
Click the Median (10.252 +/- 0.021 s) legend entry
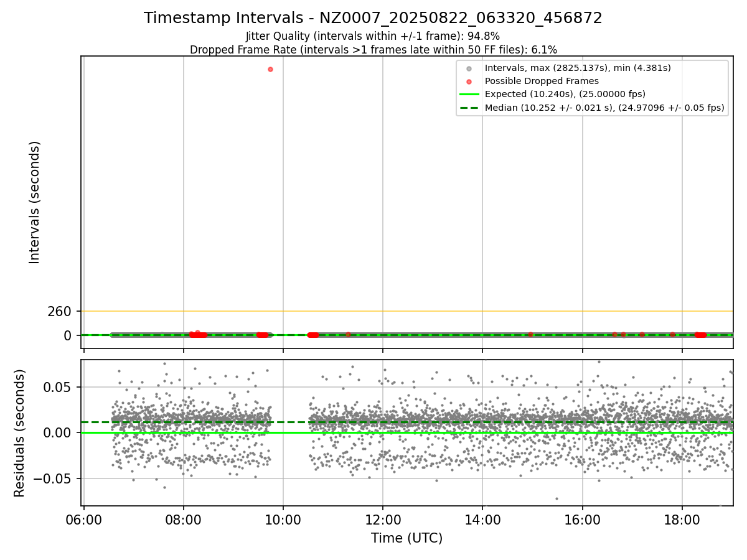[604, 108]
